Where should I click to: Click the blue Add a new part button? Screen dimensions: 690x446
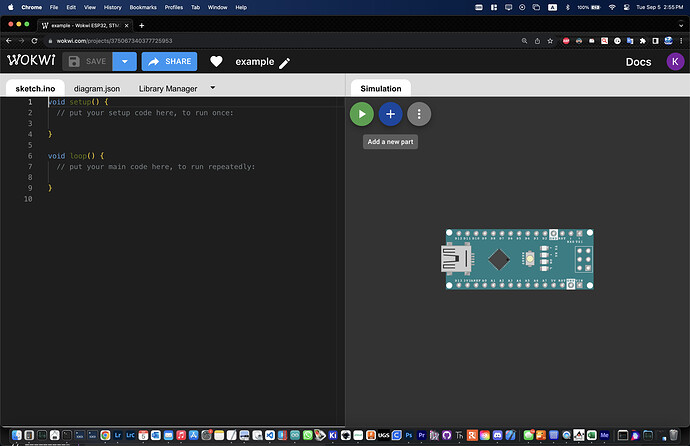[x=390, y=114]
